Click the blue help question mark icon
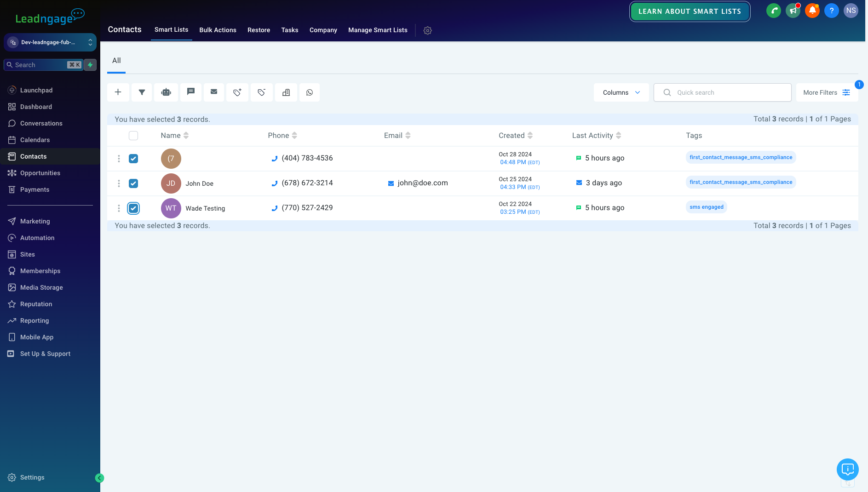Screen dimensions: 868x492 [832, 11]
